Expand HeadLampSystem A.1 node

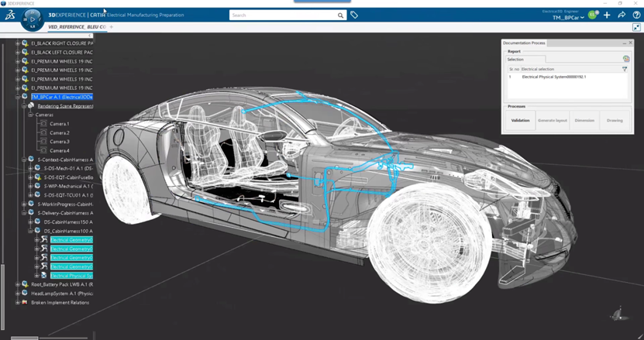point(18,294)
